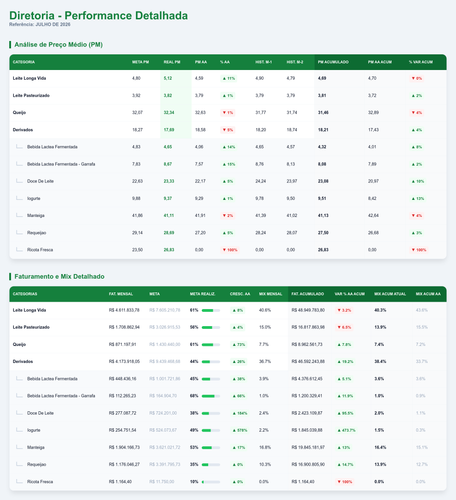Click the red Var % AA Acum badge for Leite Pasteurizado
Viewport: 456px width, 500px height.
[x=344, y=327]
